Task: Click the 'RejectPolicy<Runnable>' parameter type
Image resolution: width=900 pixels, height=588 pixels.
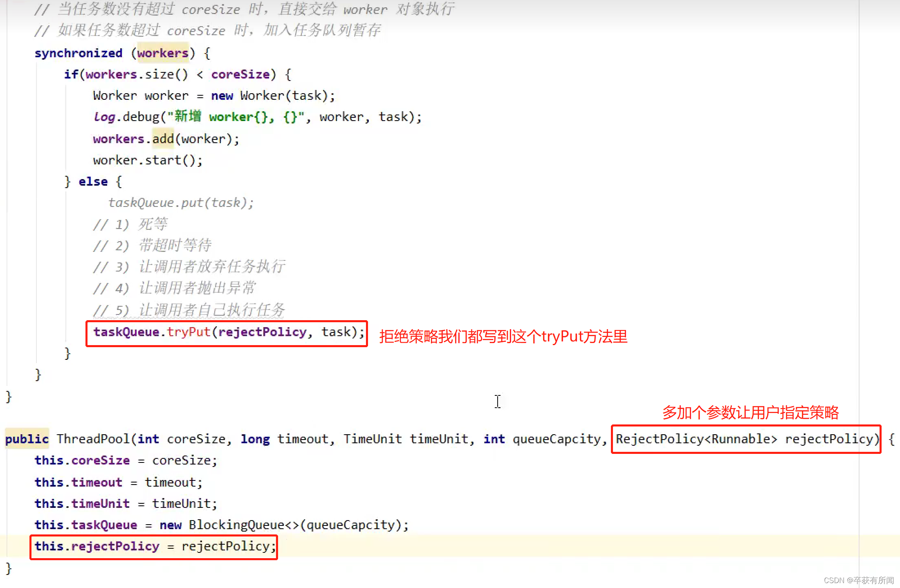Action: point(696,439)
